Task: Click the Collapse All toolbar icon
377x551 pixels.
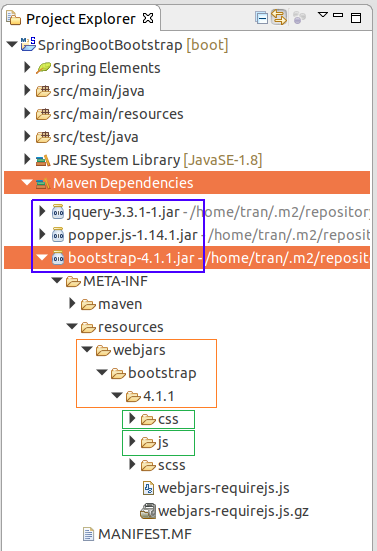Action: 261,18
